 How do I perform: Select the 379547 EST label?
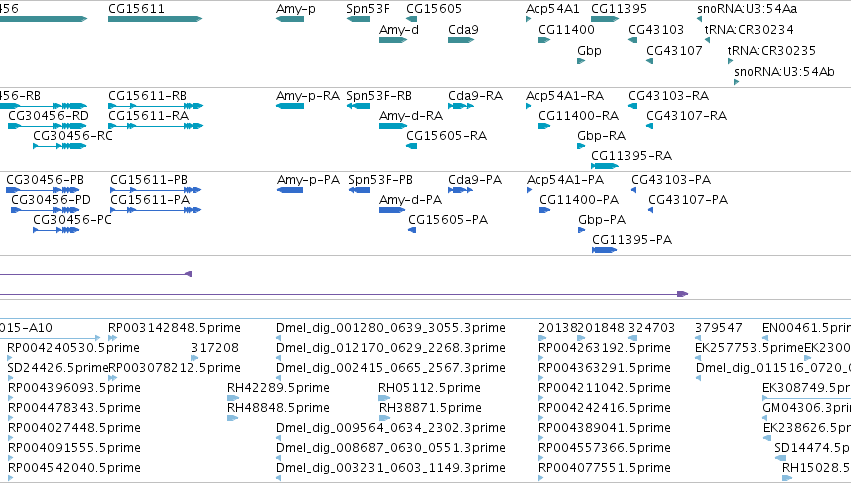pos(719,328)
